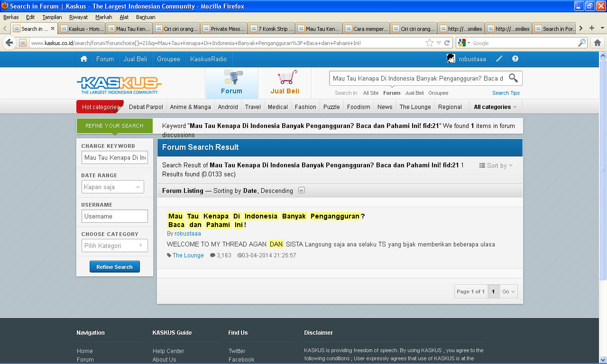The height and width of the screenshot is (364, 607).
Task: Open the Firefox home button
Action: (598, 43)
